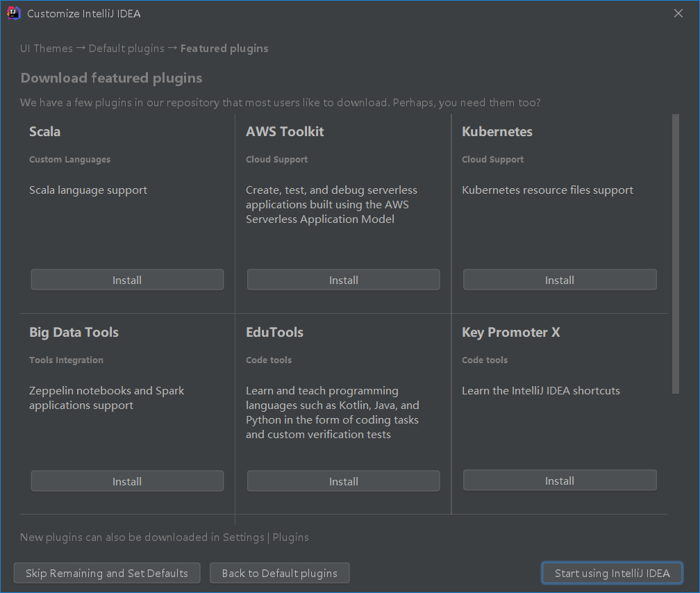This screenshot has height=593, width=700.
Task: Install the AWS Toolkit plugin
Action: 343,280
